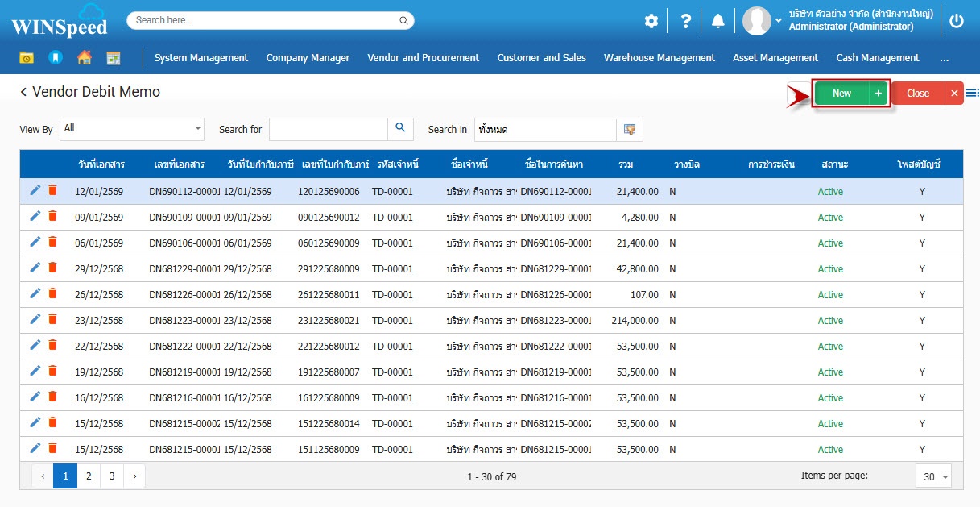The image size is (980, 507).
Task: Open notifications bell
Action: (717, 22)
